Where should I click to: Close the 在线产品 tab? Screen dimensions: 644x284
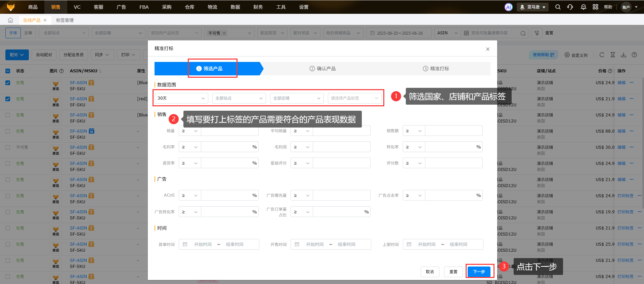click(45, 20)
